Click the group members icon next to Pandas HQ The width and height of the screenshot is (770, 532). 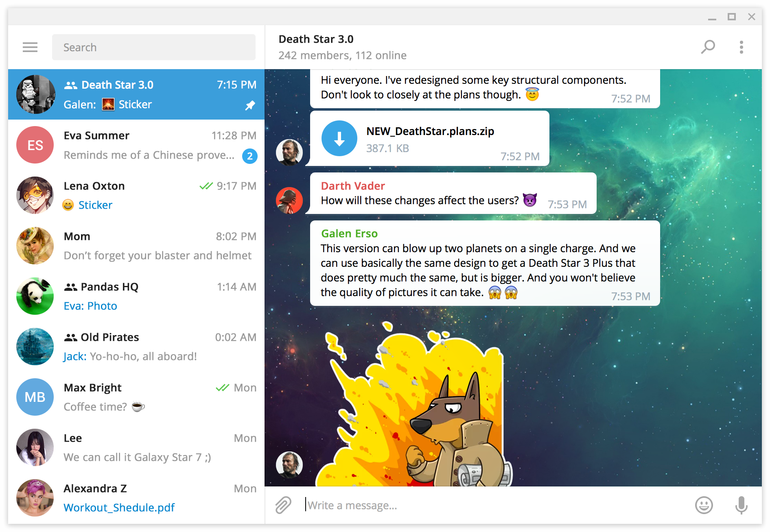pos(70,287)
